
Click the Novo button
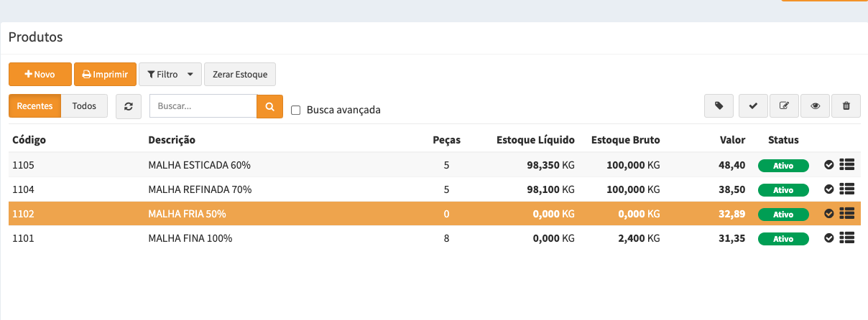pyautogui.click(x=40, y=74)
